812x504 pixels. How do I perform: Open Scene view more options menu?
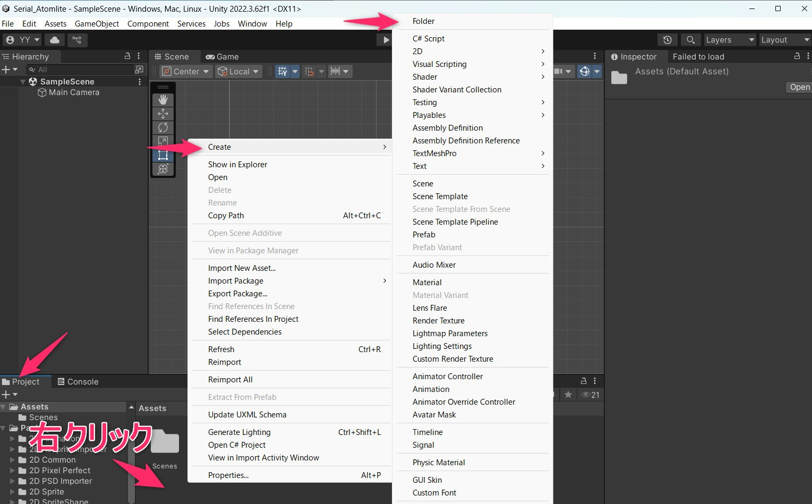[595, 56]
